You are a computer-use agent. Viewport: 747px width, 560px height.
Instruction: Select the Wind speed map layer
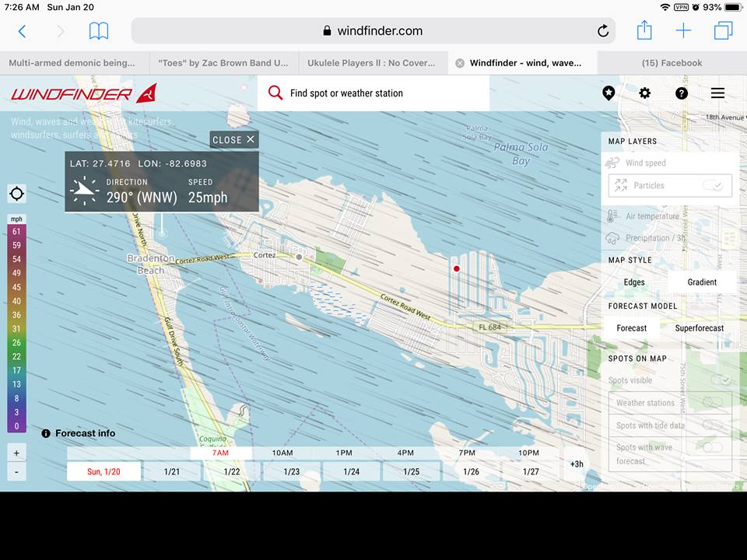tap(646, 163)
